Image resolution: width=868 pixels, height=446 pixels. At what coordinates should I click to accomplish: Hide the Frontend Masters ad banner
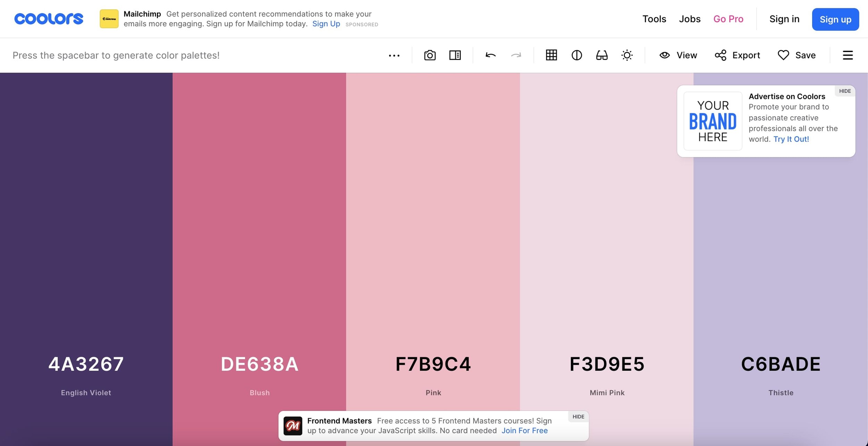point(578,416)
